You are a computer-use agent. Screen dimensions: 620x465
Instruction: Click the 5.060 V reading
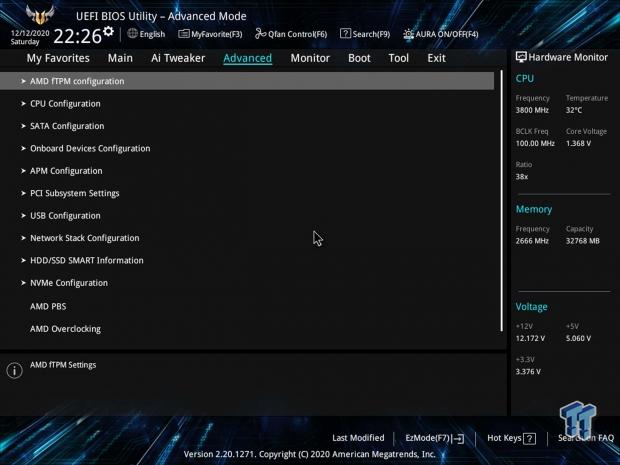[578, 338]
